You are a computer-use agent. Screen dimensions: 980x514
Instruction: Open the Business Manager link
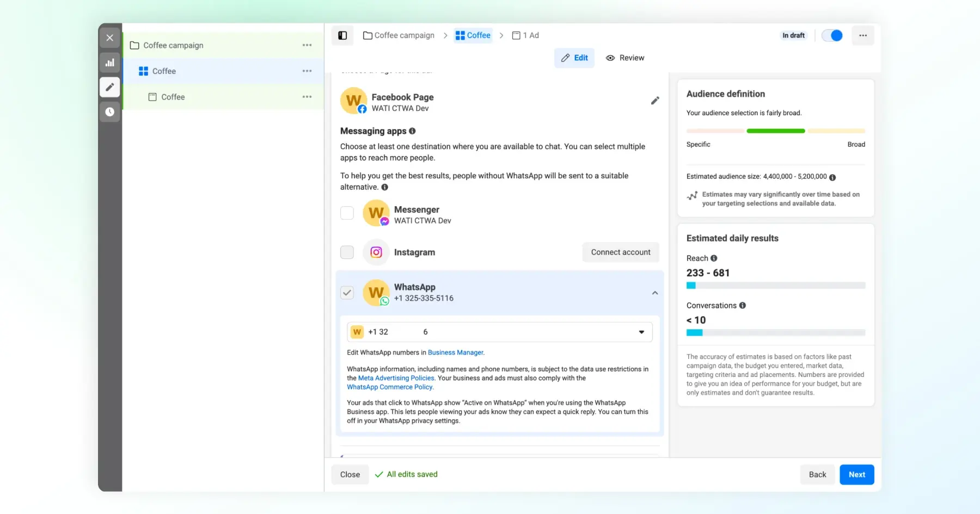(456, 352)
